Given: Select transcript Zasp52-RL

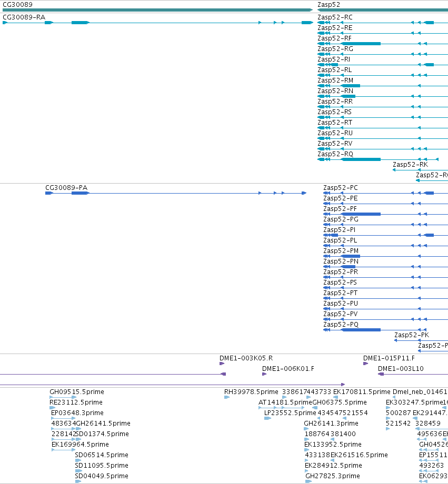Looking at the screenshot, I should (x=335, y=70).
